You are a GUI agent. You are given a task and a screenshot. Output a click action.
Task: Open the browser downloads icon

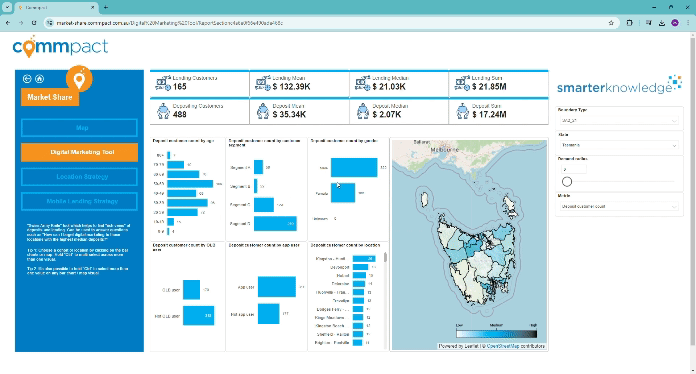point(661,23)
